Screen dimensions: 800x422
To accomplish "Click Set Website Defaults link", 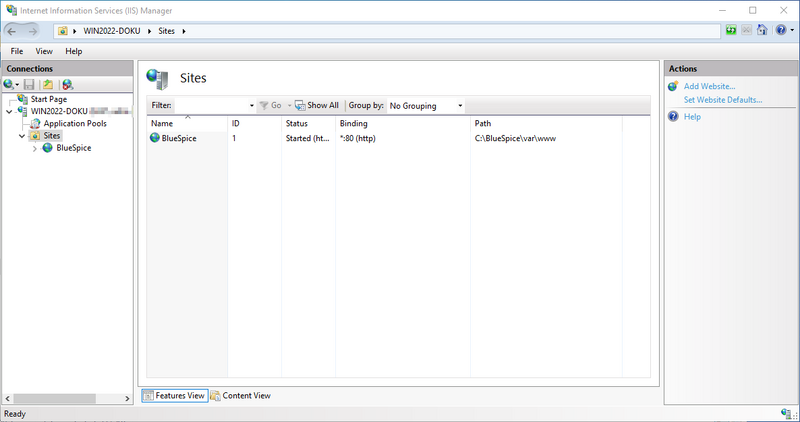I will (x=722, y=100).
